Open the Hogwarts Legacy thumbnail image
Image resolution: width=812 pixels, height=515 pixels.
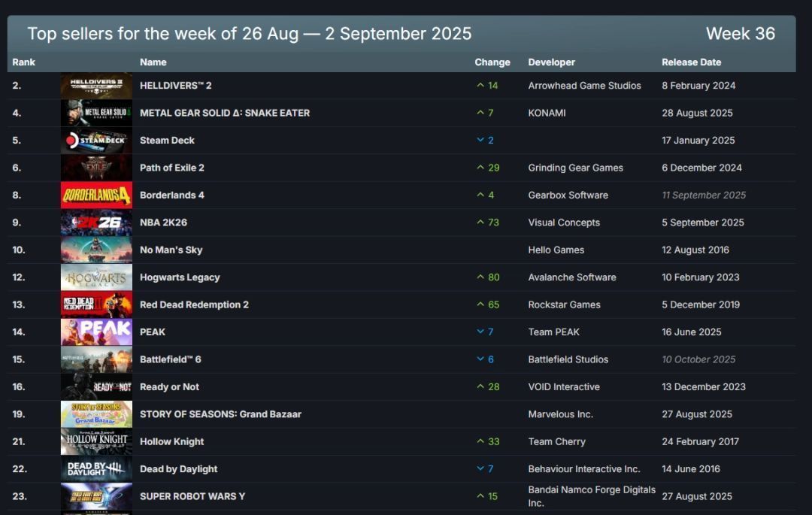tap(96, 277)
